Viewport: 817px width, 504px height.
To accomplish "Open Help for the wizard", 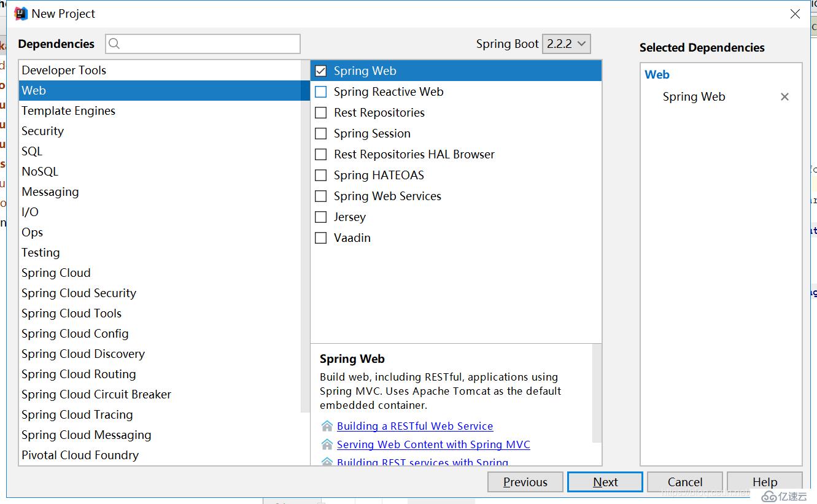I will click(x=765, y=482).
